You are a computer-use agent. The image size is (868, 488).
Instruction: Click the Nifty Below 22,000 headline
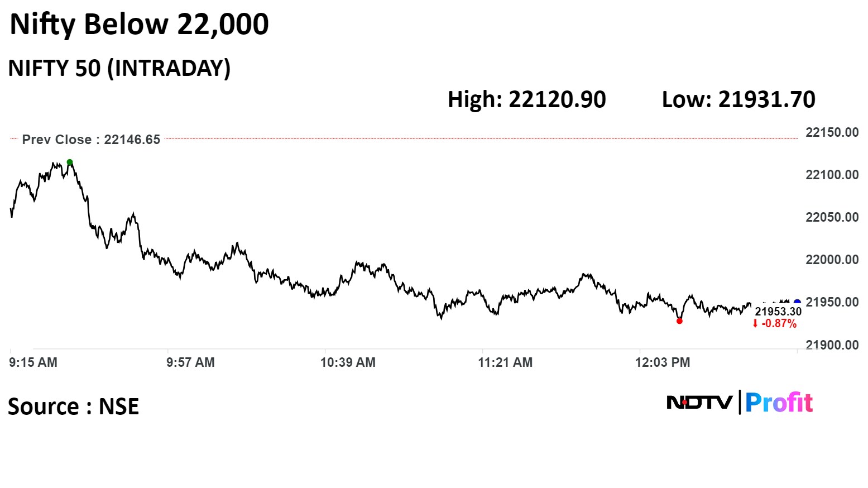[140, 24]
